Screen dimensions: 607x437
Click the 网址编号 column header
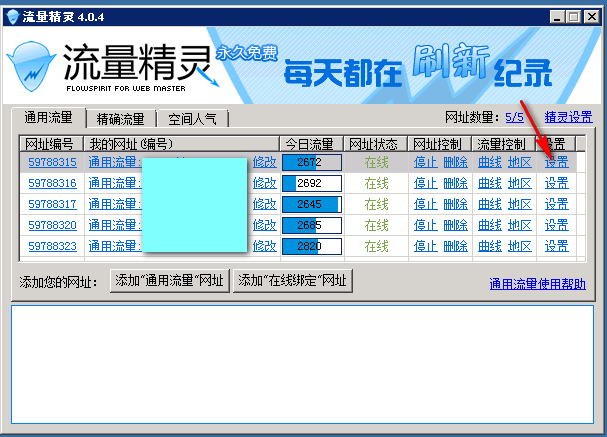coord(51,144)
